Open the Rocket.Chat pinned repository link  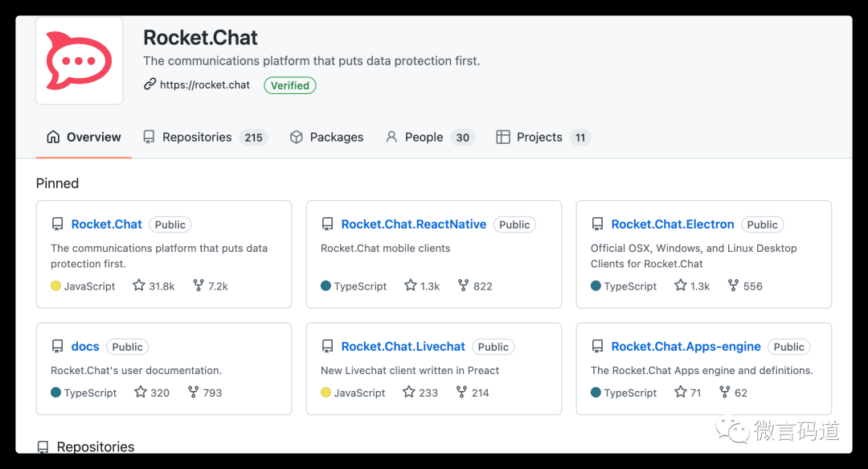click(x=107, y=224)
